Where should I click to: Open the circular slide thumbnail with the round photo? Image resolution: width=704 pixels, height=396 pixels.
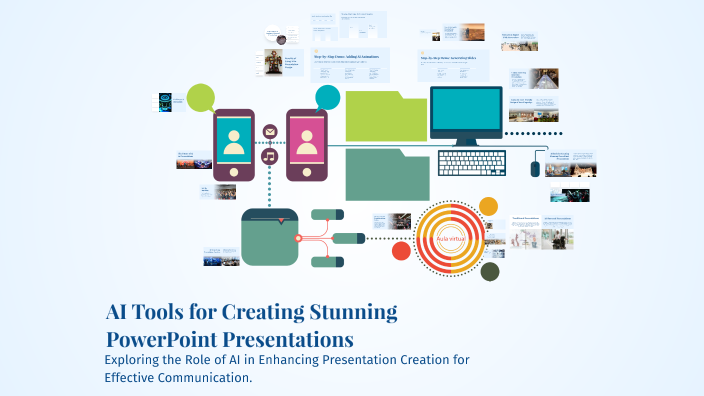tap(275, 35)
